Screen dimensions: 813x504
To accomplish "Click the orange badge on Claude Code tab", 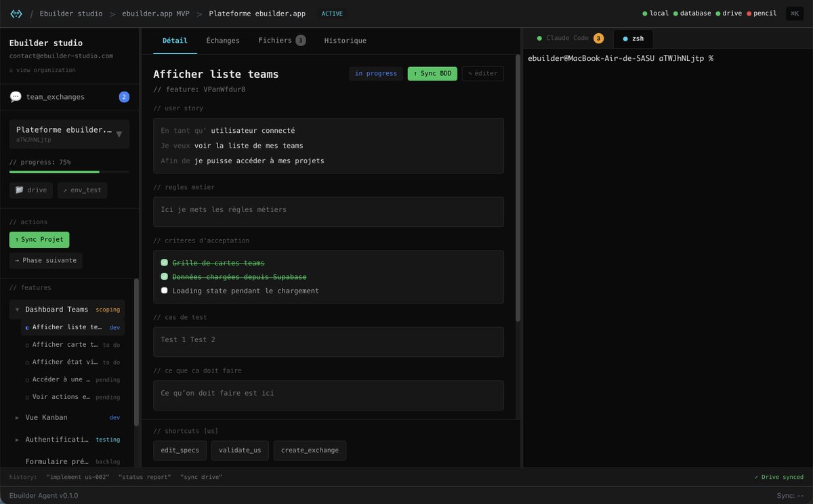I will 598,39.
